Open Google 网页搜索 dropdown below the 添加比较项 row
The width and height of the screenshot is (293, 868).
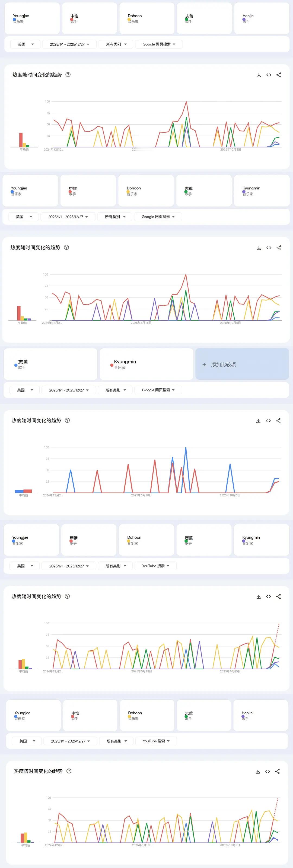coord(158,390)
